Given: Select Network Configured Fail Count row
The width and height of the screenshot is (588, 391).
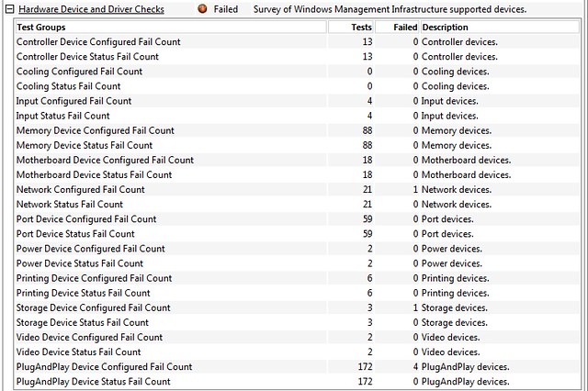Looking at the screenshot, I should 298,189.
